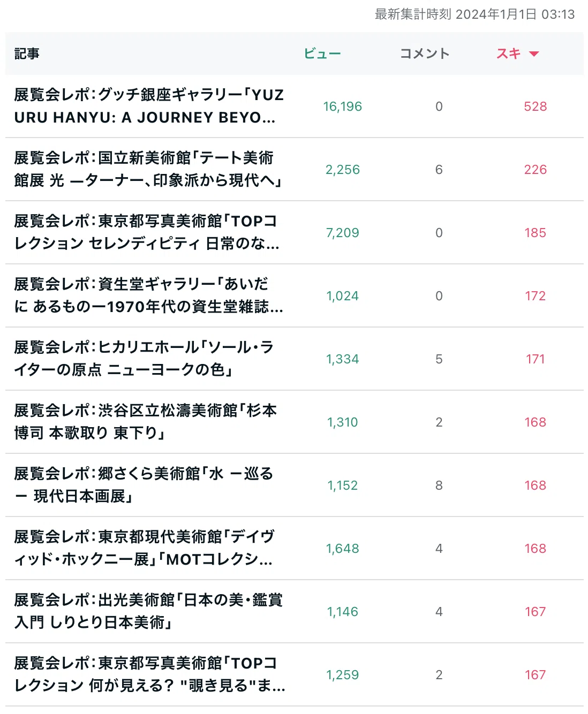The height and width of the screenshot is (714, 588).
Task: Click the 16,196 view count
Action: coord(343,107)
